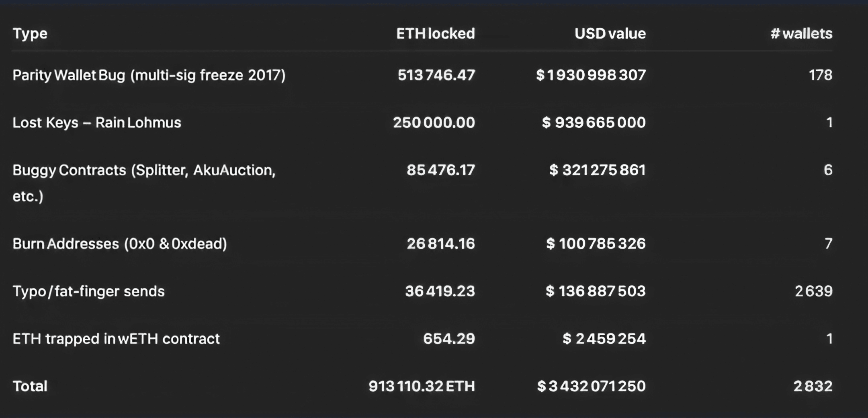Click the # wallets column header
This screenshot has height=418, width=868.
click(x=801, y=33)
